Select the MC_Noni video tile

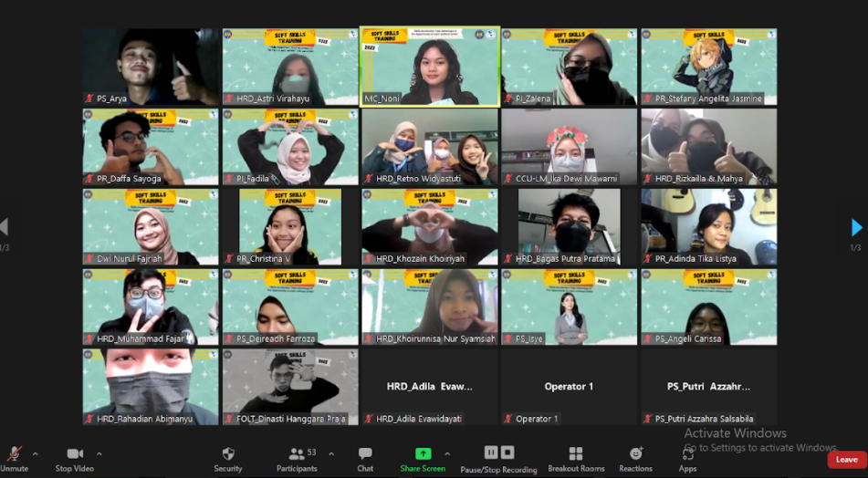(x=430, y=66)
